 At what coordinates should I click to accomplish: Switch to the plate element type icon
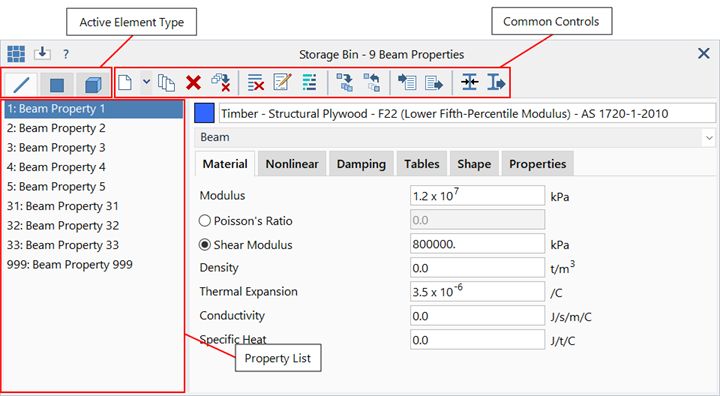[57, 85]
